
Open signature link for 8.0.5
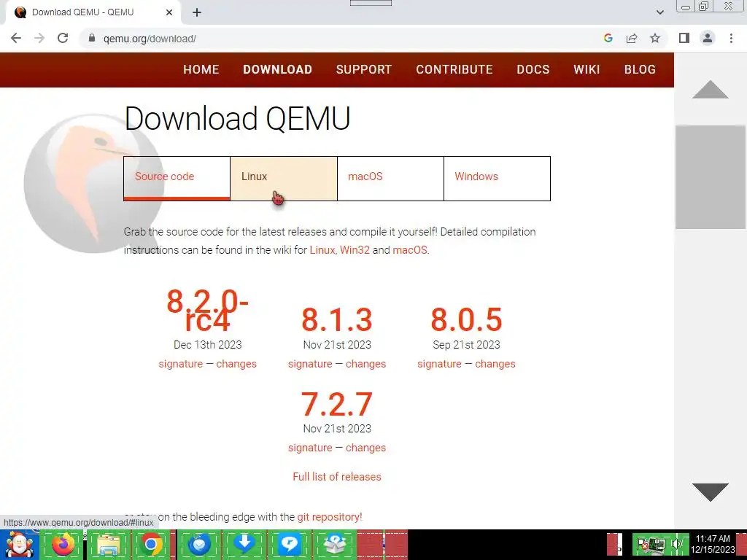click(x=439, y=364)
